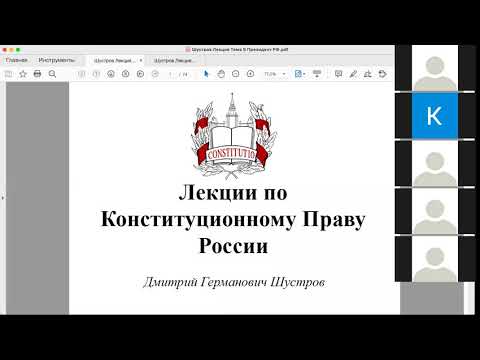Open the read mode display icon

[x=317, y=74]
